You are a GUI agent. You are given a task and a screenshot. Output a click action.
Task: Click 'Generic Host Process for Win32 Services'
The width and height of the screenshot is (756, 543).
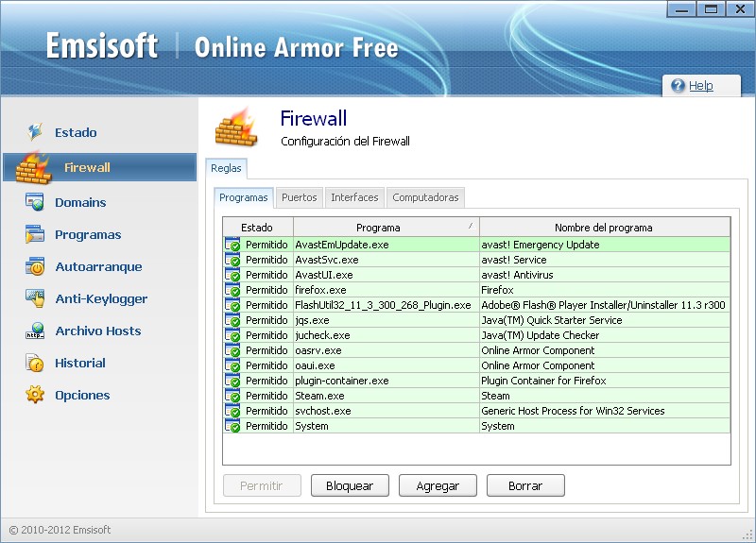[x=573, y=411]
